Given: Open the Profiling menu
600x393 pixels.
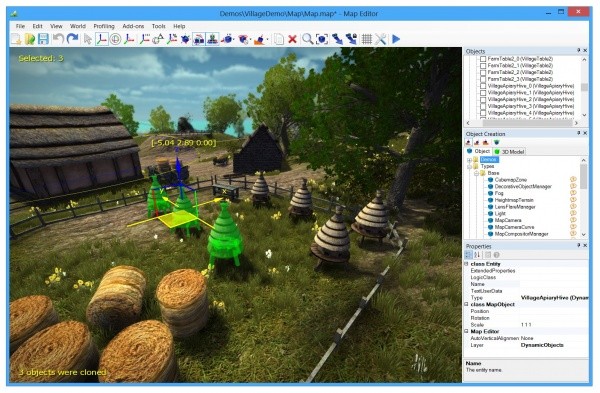Looking at the screenshot, I should tap(104, 26).
